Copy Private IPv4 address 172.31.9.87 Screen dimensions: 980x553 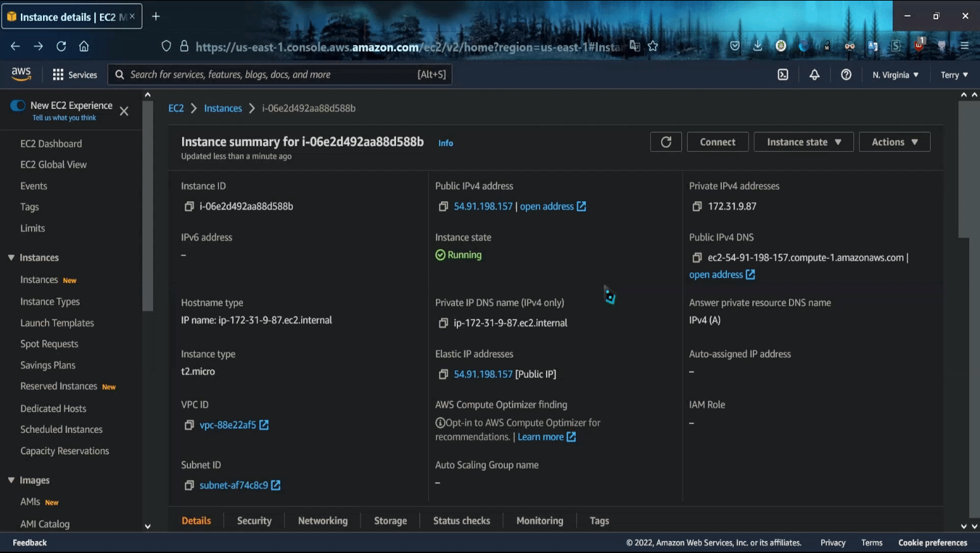tap(697, 206)
